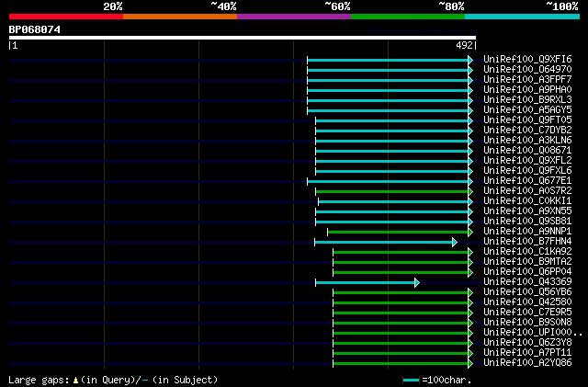Select the UniRef100_Q56YB6 label
This screenshot has width=588, height=387.
point(527,292)
